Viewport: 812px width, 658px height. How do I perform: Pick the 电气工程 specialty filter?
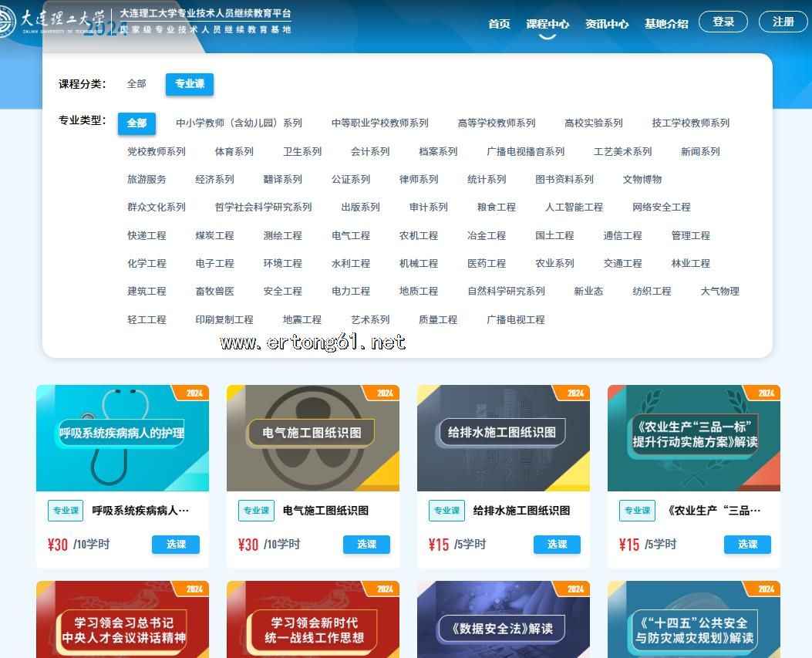[x=351, y=236]
